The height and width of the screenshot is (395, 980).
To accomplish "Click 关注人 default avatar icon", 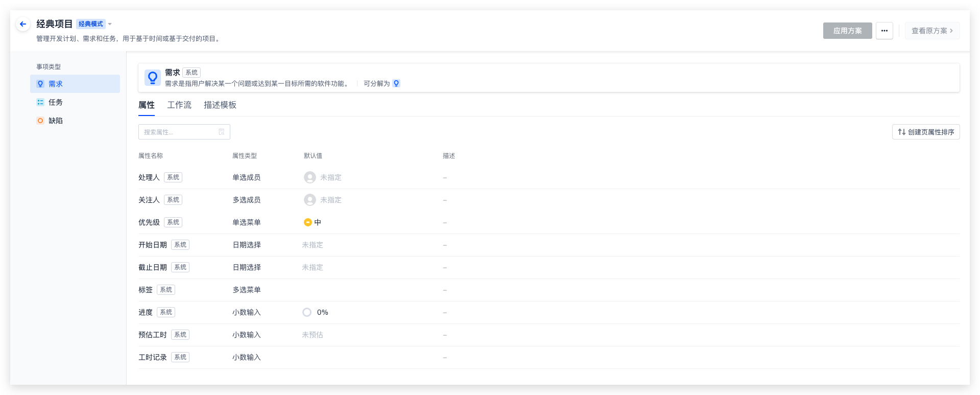I will pyautogui.click(x=310, y=200).
